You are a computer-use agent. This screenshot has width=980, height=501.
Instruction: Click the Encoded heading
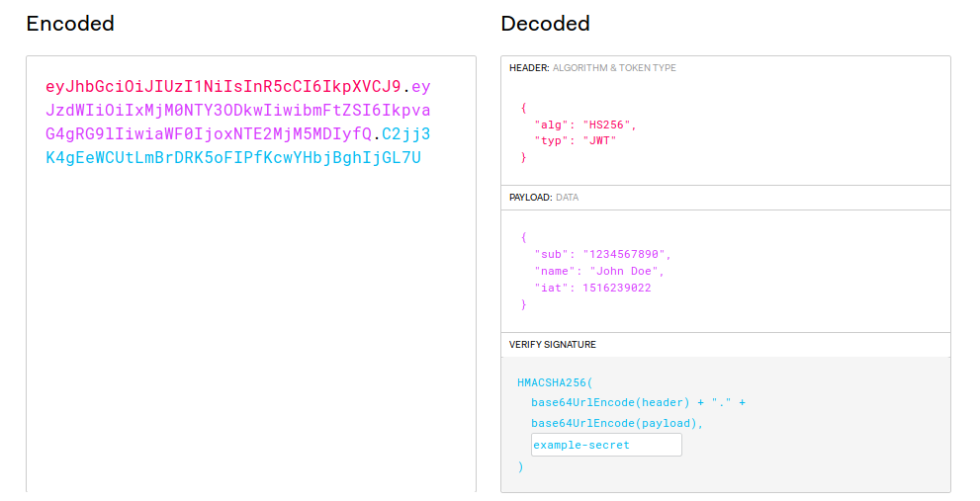70,24
